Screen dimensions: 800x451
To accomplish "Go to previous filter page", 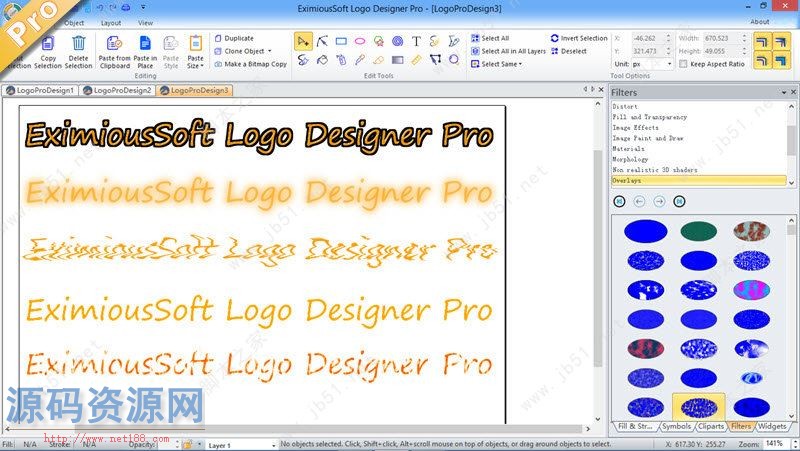I will [639, 202].
